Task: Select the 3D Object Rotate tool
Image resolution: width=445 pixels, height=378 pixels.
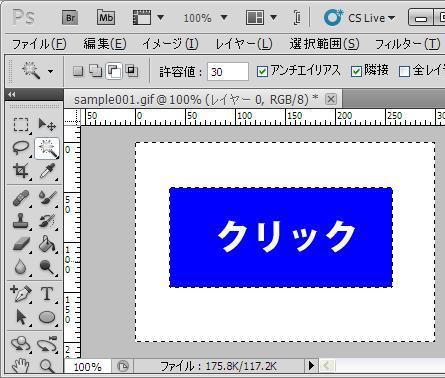Action: [x=21, y=344]
